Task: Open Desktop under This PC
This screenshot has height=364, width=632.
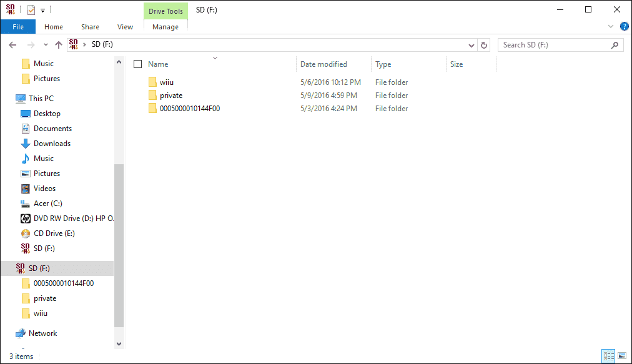Action: coord(47,114)
